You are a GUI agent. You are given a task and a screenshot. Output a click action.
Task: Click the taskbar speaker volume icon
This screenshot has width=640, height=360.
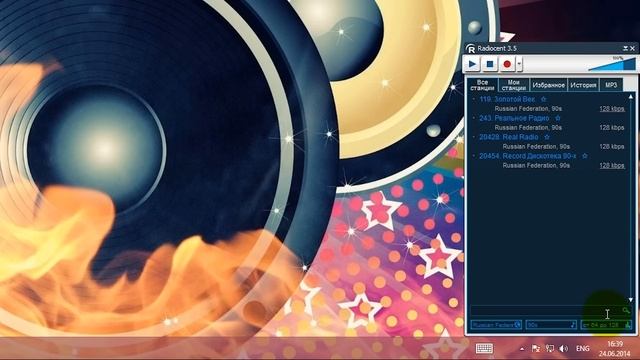[x=564, y=348]
